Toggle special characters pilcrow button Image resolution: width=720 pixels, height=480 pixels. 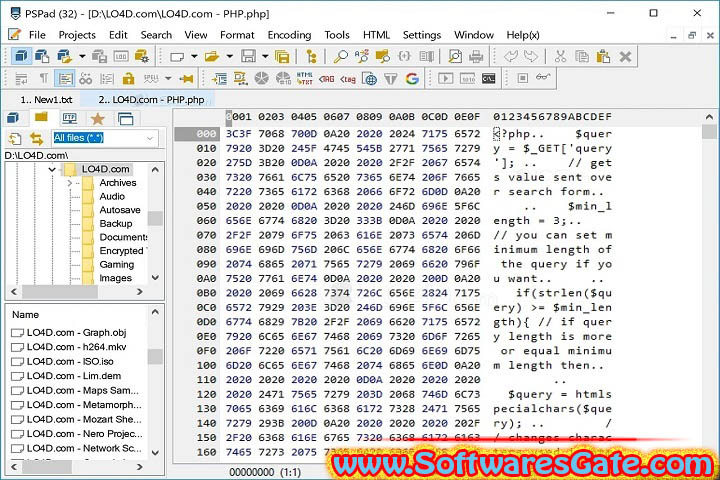(x=44, y=79)
